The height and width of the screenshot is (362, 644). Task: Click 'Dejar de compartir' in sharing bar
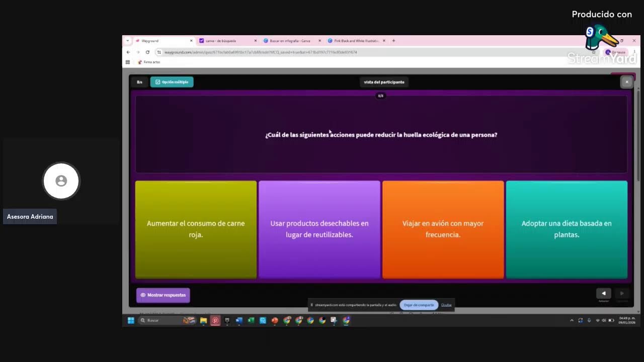(x=419, y=305)
